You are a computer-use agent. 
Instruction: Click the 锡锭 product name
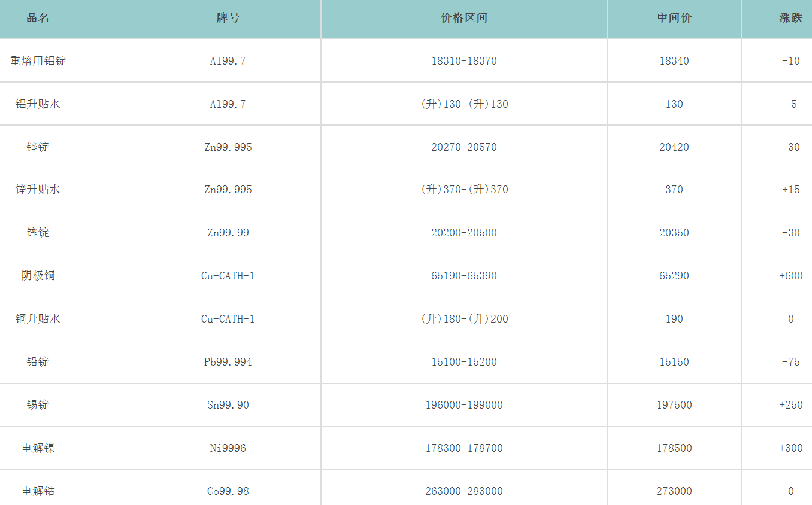click(38, 405)
